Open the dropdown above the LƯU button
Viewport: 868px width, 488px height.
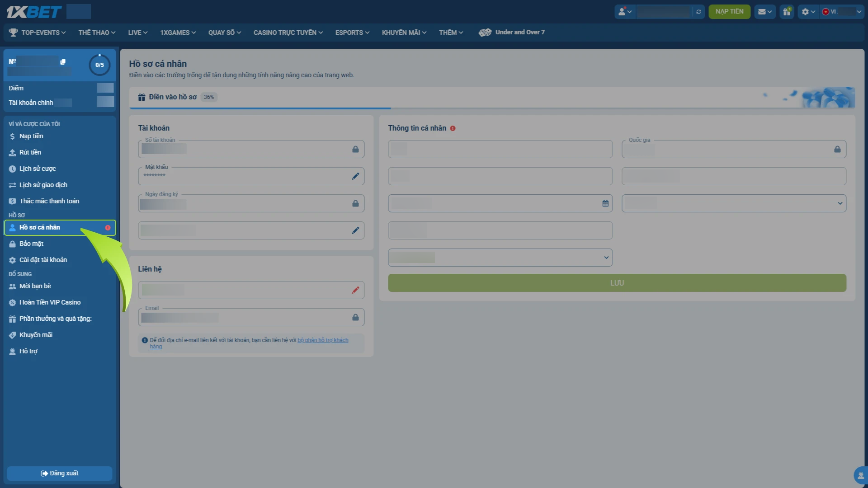(x=500, y=258)
